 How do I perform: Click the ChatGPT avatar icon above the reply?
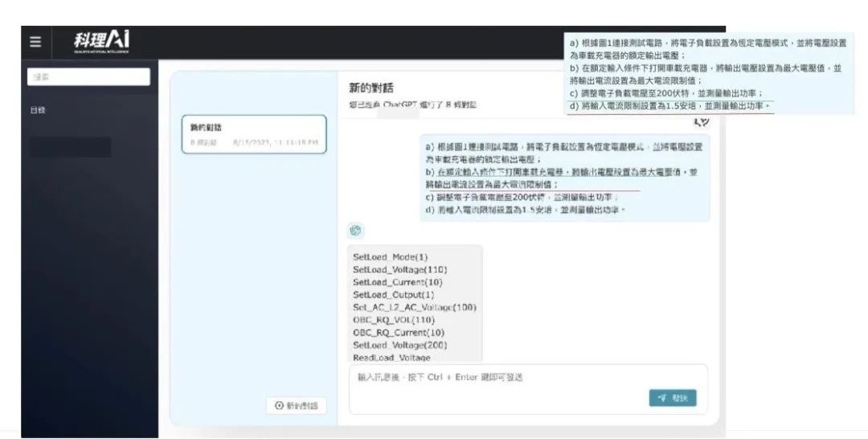355,231
